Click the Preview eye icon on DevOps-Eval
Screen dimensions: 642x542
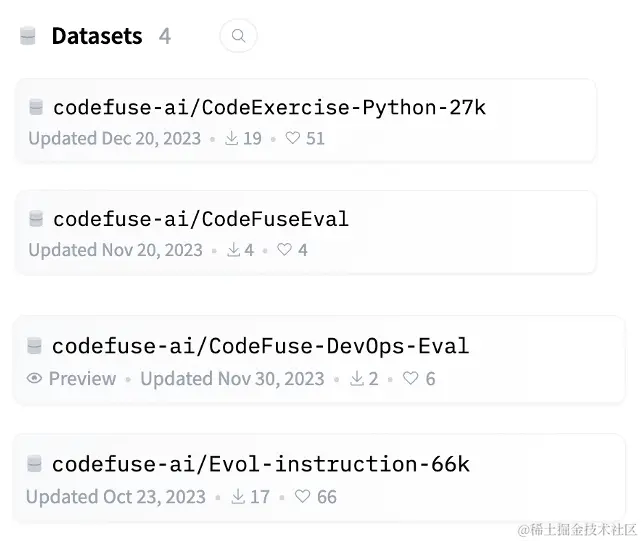click(34, 378)
